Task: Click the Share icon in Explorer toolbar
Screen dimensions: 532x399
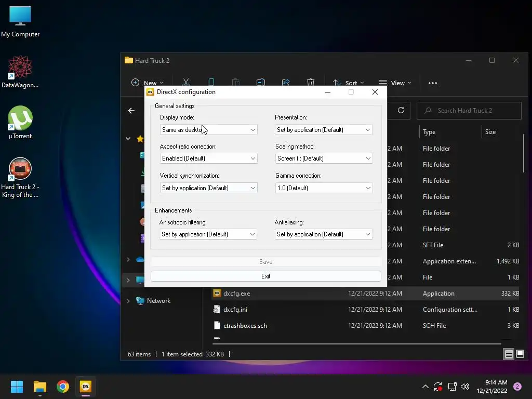Action: (286, 83)
